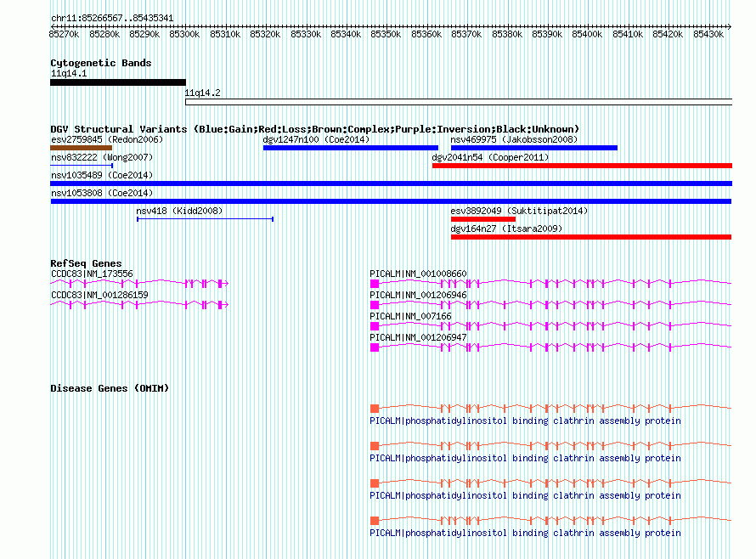The image size is (756, 559).
Task: Select the Cytogenetic Bands track heading
Action: pyautogui.click(x=101, y=63)
